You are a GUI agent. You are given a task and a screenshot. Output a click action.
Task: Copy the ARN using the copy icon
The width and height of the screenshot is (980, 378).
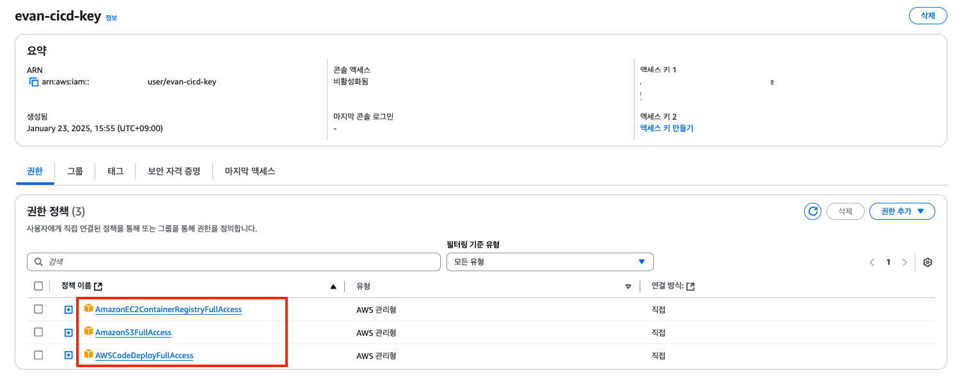(34, 82)
